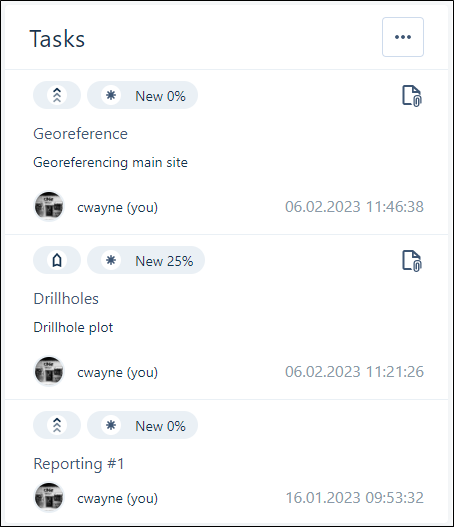Image resolution: width=454 pixels, height=527 pixels.
Task: Click the Drillhole plot description text
Action: (73, 327)
